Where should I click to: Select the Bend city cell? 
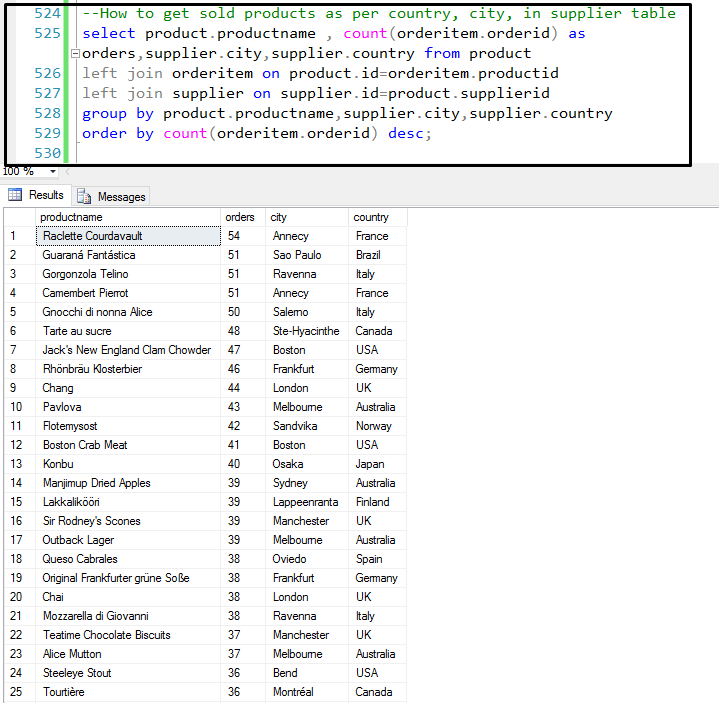click(307, 673)
